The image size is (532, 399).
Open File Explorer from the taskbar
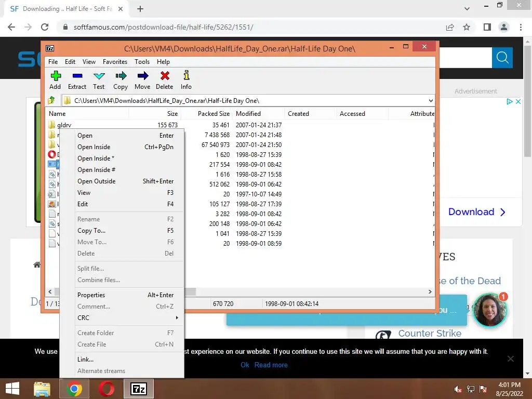point(42,389)
